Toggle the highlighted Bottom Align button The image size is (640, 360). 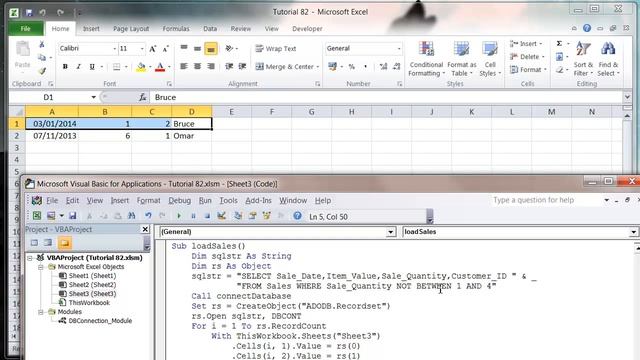(x=211, y=49)
